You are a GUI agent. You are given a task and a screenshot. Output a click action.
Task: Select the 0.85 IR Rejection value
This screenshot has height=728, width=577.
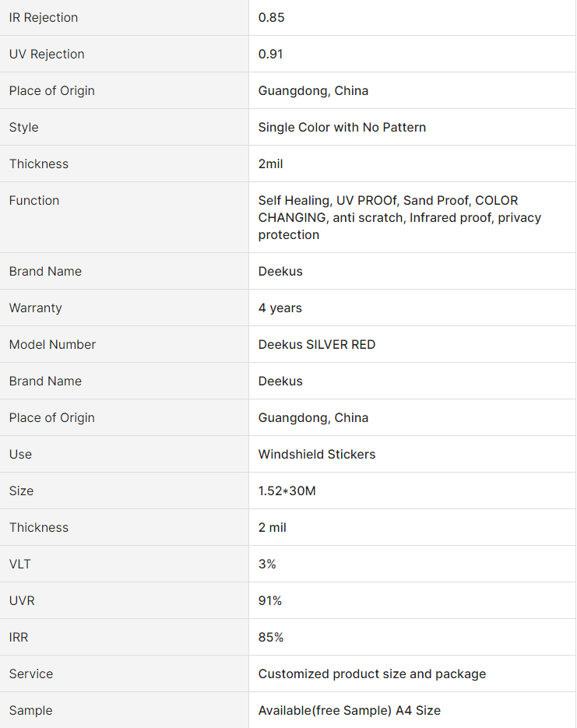[x=272, y=17]
